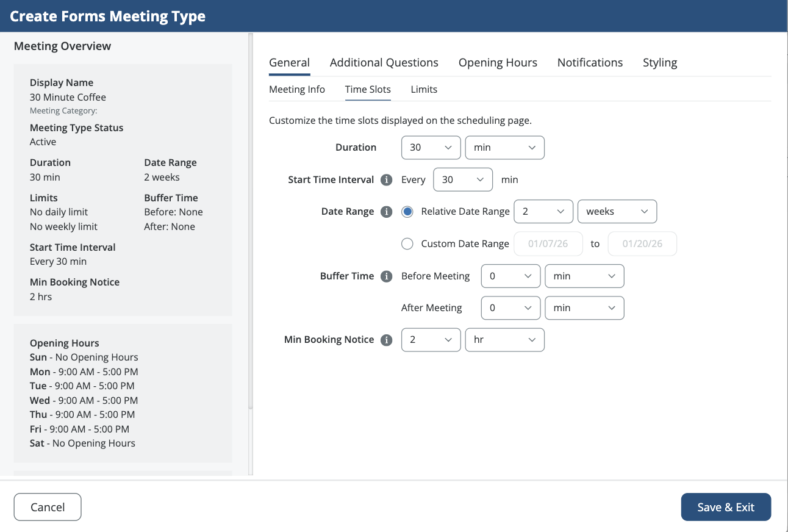Click the Meeting Overview panel scrollbar
Screen dimensions: 788x532
pos(250,220)
